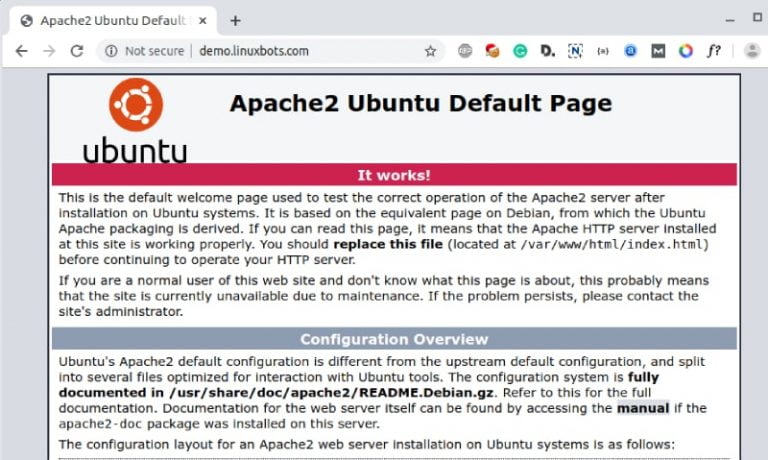Select the Apache2 Ubuntu Default tab
Viewport: 768px width, 460px height.
pyautogui.click(x=113, y=21)
